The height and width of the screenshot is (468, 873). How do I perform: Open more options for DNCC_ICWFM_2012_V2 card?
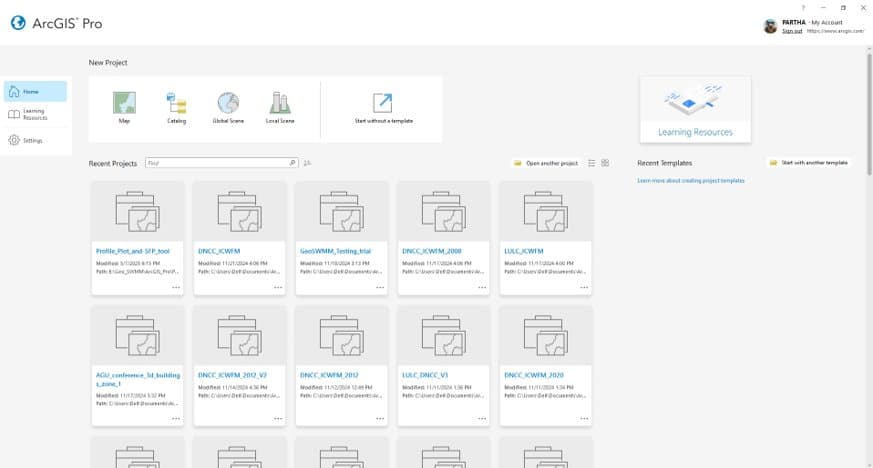coord(278,418)
